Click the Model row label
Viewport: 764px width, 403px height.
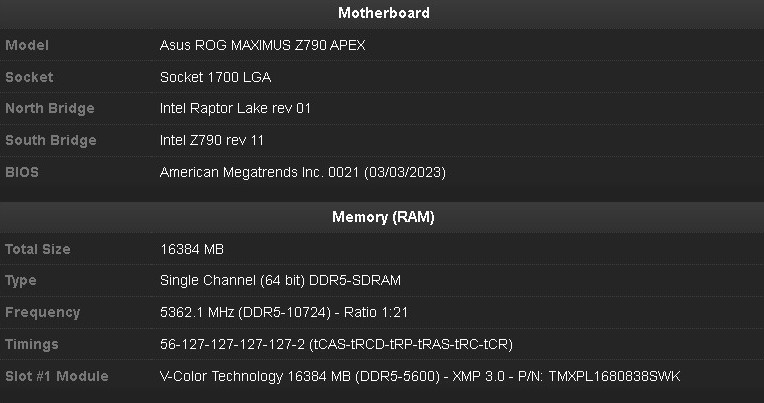27,45
